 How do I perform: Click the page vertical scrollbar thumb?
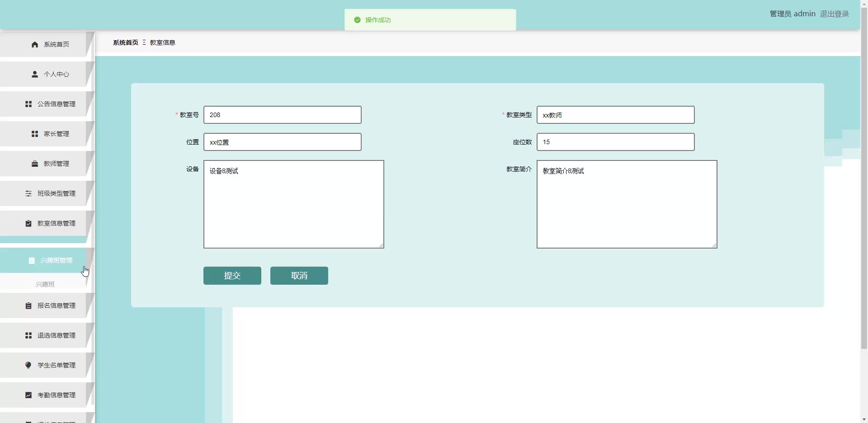[x=864, y=178]
